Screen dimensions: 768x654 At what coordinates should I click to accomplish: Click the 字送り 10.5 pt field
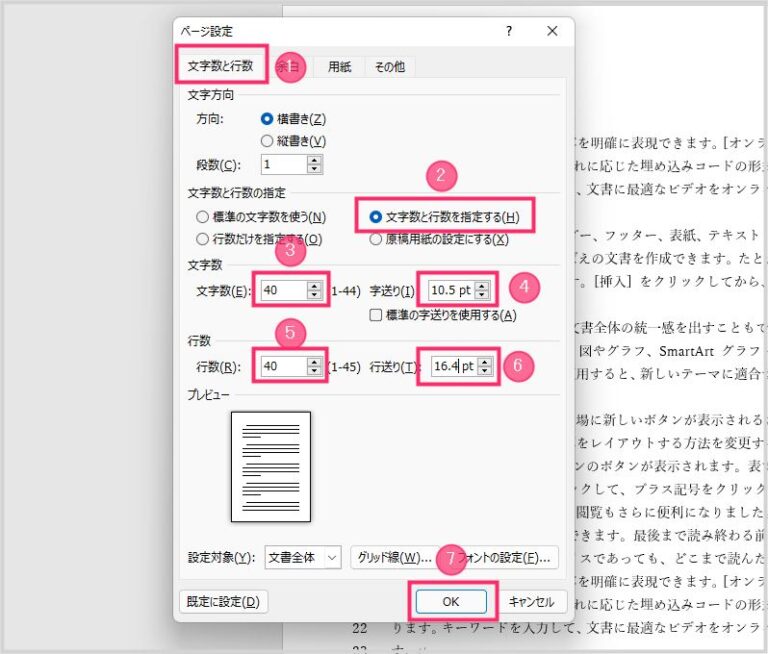[x=452, y=290]
